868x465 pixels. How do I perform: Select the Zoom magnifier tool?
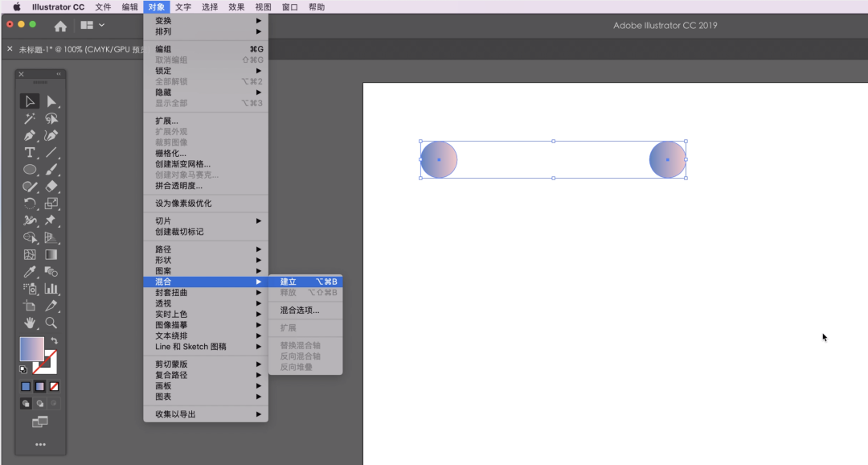point(51,323)
